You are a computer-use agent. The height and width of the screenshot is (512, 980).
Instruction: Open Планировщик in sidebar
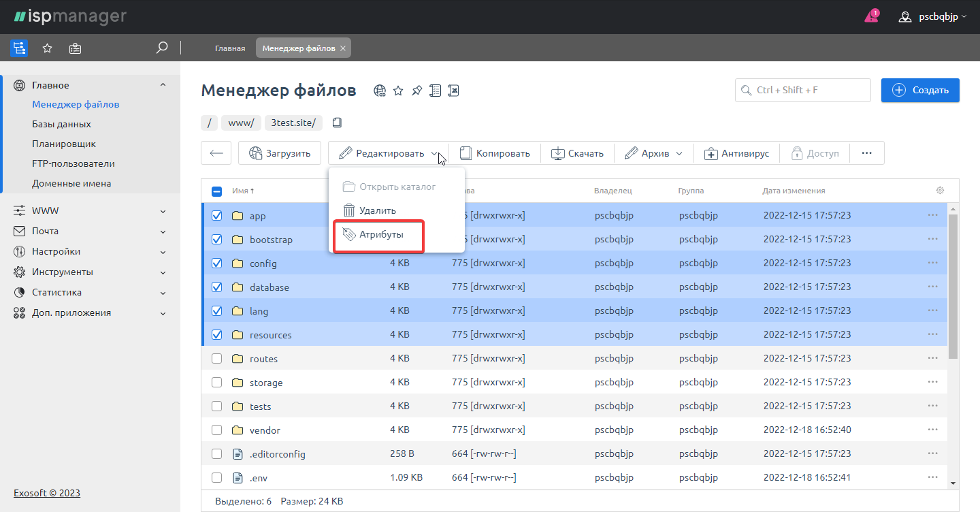tap(64, 144)
